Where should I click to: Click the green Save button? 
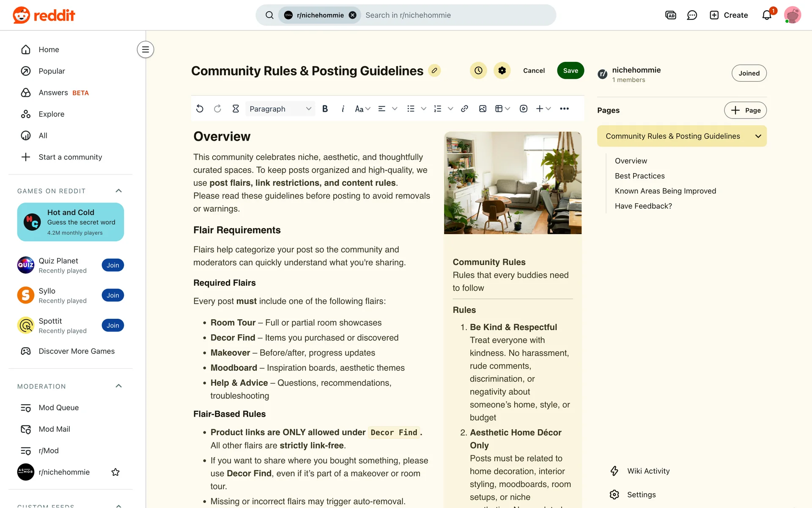[x=570, y=71]
